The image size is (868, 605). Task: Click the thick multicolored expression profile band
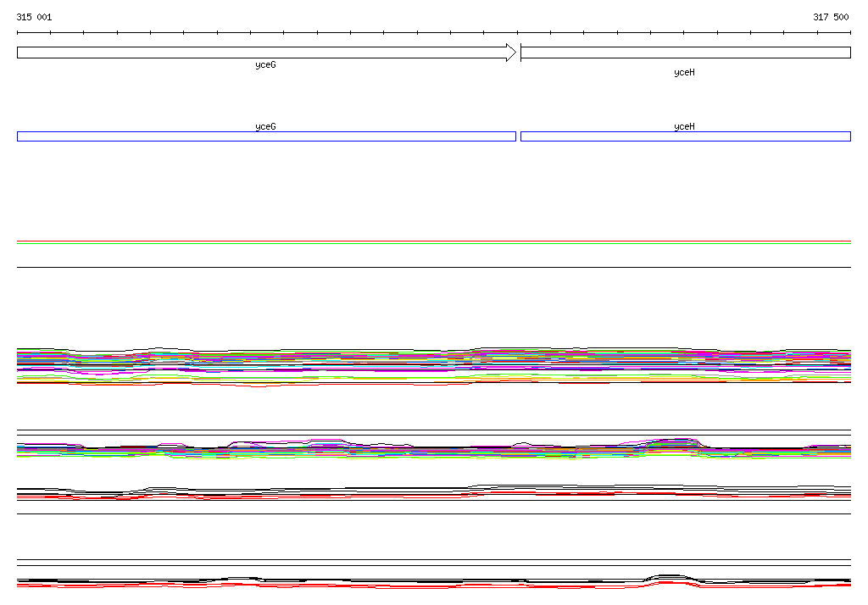434,364
